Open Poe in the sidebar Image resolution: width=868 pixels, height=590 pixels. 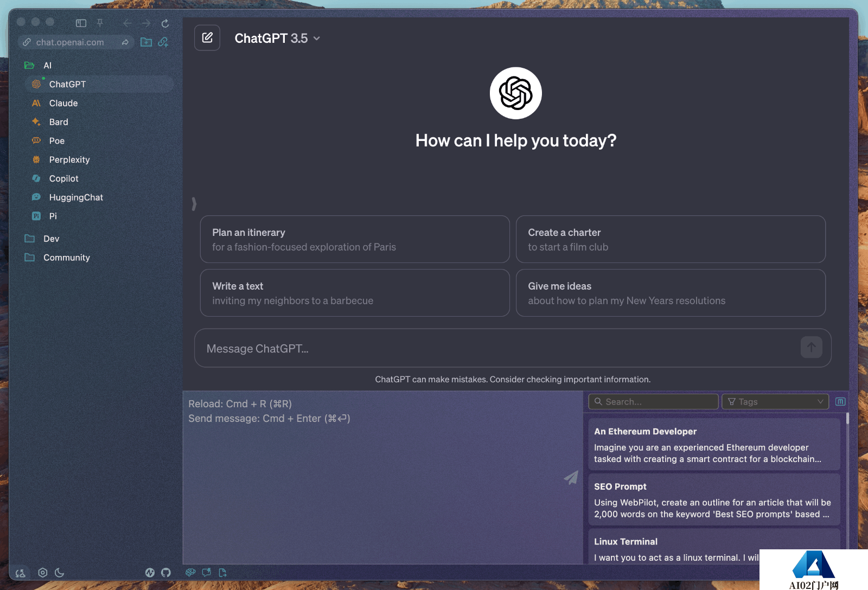[x=99, y=141]
